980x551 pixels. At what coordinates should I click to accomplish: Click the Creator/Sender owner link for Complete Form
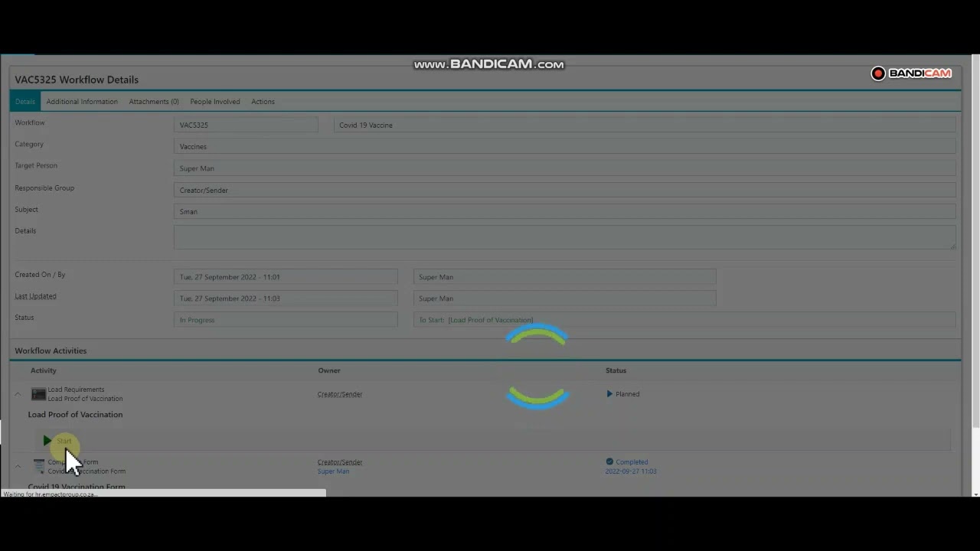coord(340,462)
